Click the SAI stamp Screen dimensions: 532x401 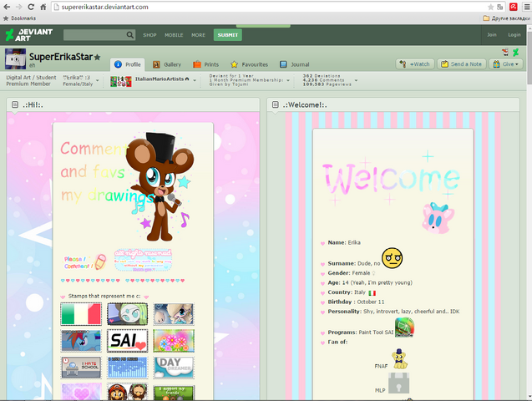[x=127, y=340]
